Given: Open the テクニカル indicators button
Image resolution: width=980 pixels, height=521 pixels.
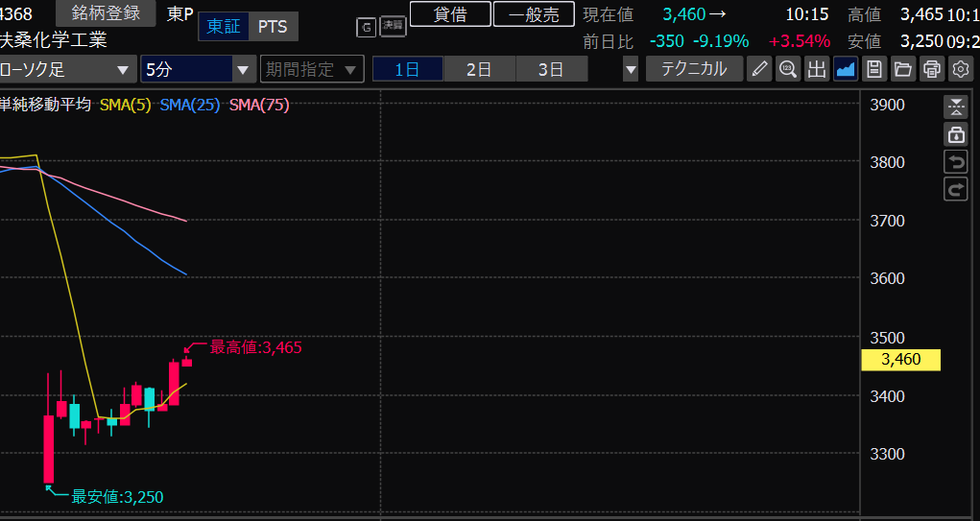Looking at the screenshot, I should 694,69.
